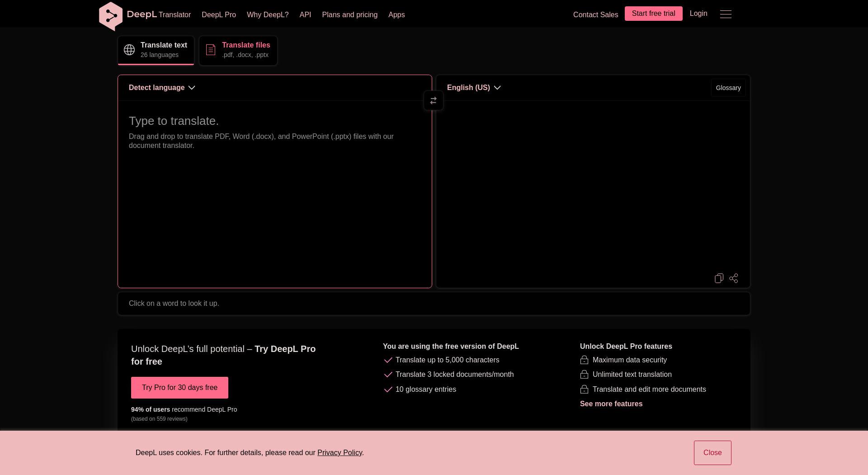Click into the Type to translate field
Image resolution: width=868 pixels, height=475 pixels.
[275, 194]
